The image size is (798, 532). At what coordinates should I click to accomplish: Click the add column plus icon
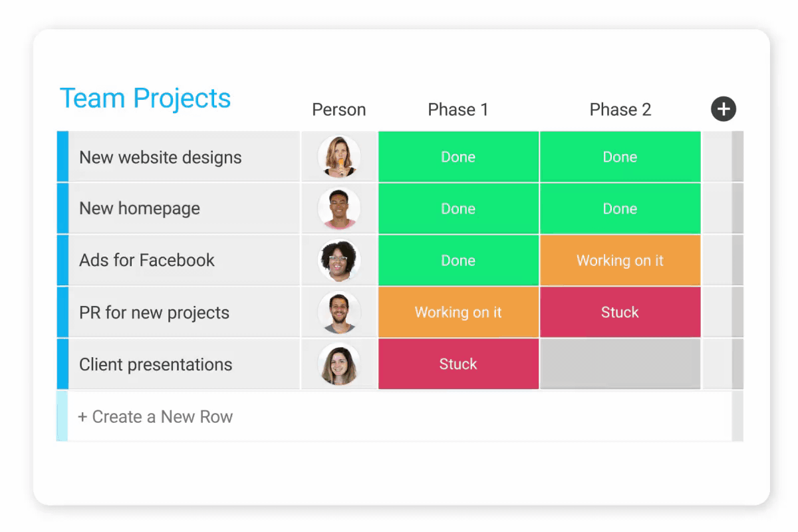pyautogui.click(x=723, y=109)
